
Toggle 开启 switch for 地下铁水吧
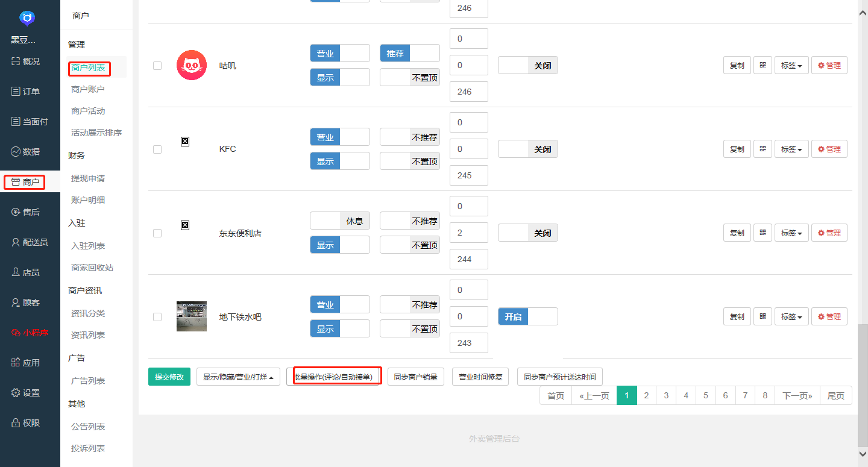528,316
